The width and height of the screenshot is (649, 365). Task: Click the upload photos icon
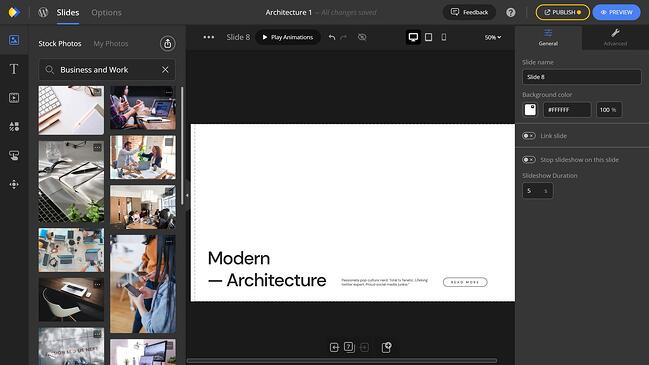coord(168,43)
